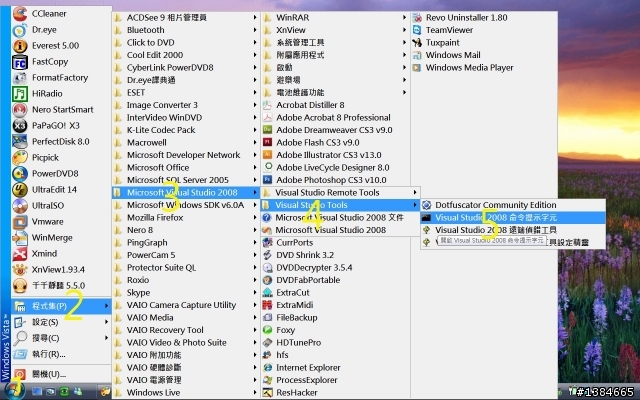Start HiRadio from the menu
This screenshot has height=400, width=640.
click(61, 93)
